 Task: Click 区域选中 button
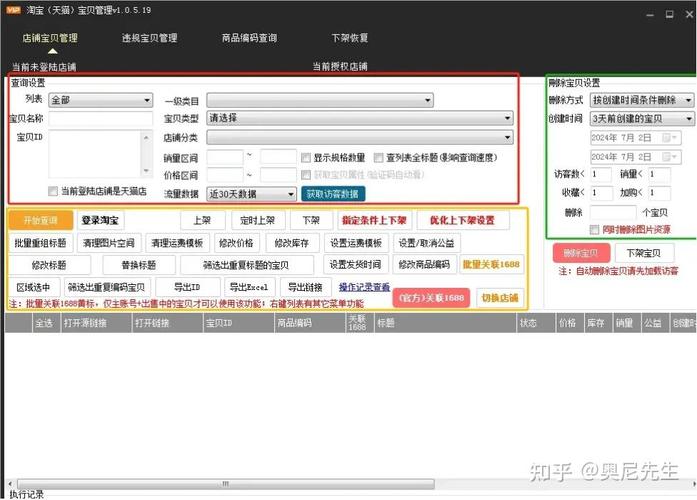[34, 288]
